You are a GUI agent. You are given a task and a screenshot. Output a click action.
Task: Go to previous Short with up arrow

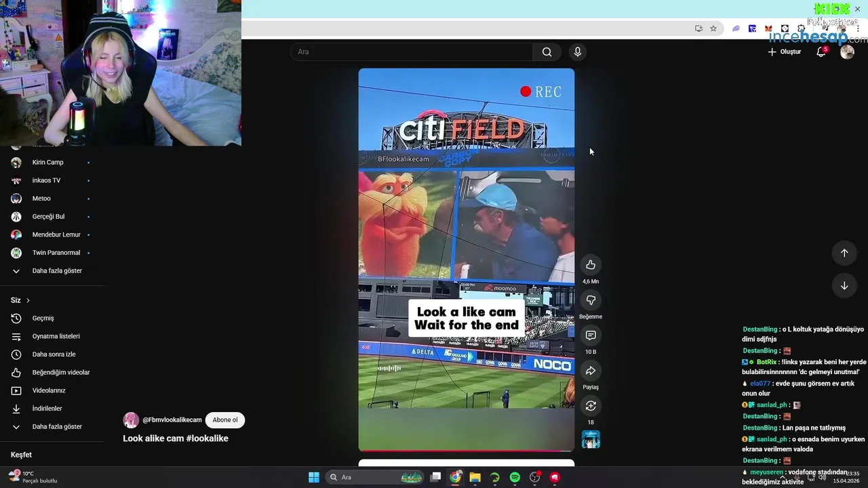tap(844, 253)
